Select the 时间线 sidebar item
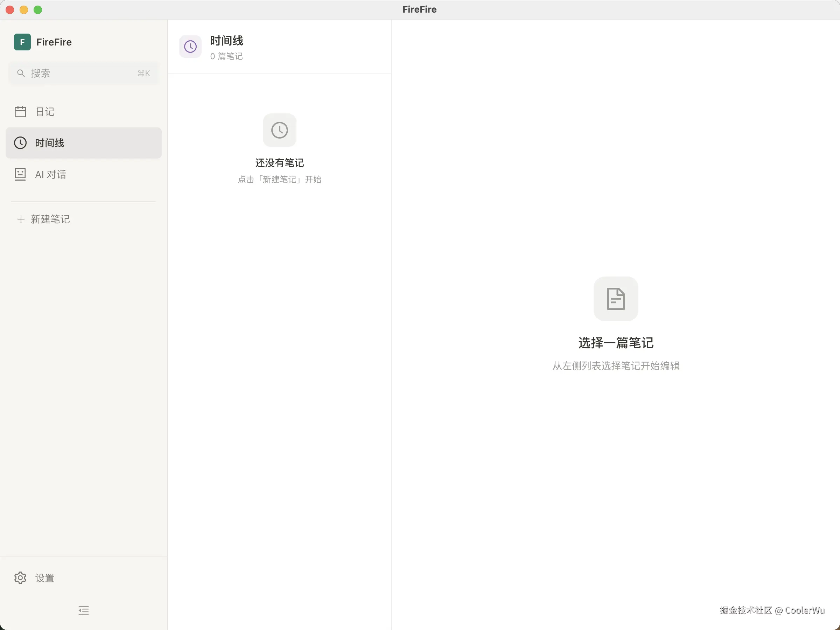This screenshot has height=630, width=840. tap(83, 143)
